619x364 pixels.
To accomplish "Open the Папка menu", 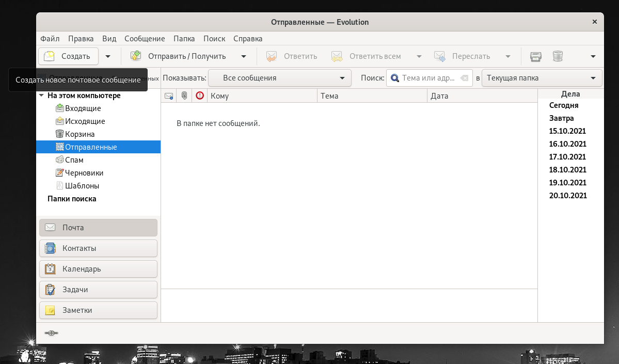I will click(x=184, y=39).
